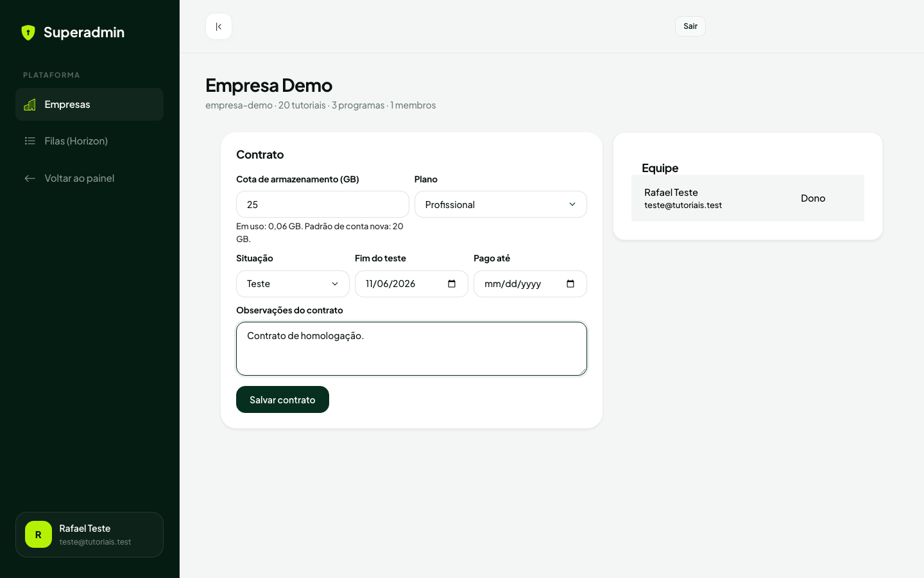The height and width of the screenshot is (578, 924).
Task: Collapse the sidebar with the toggle button
Action: (x=219, y=26)
